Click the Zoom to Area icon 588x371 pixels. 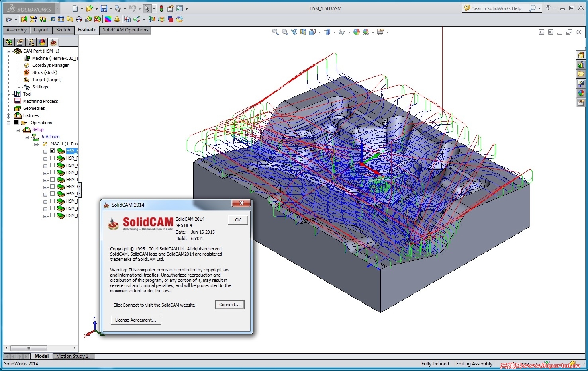(x=284, y=32)
